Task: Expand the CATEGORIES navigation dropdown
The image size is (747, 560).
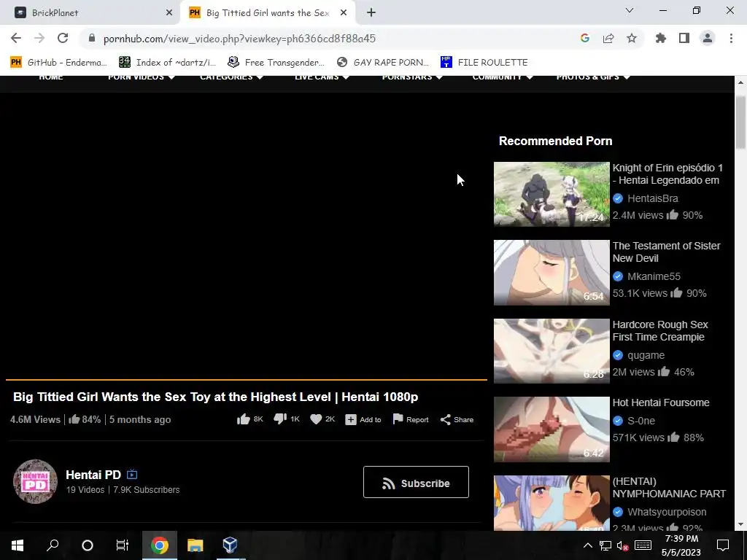Action: click(x=260, y=77)
